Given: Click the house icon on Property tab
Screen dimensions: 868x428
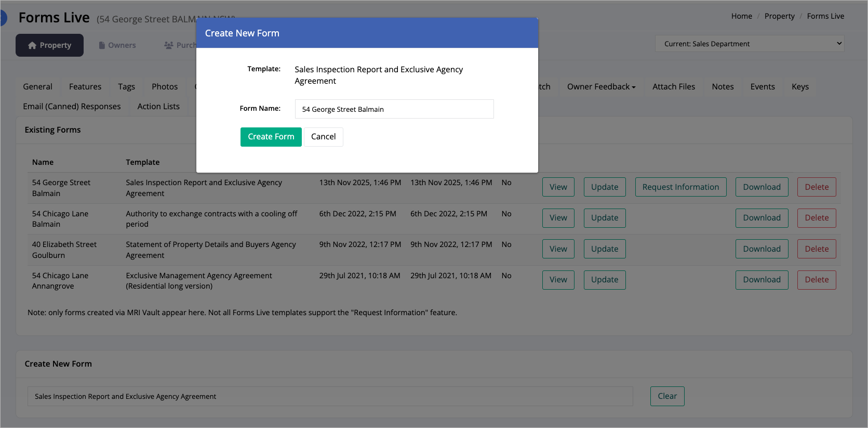Looking at the screenshot, I should (32, 45).
